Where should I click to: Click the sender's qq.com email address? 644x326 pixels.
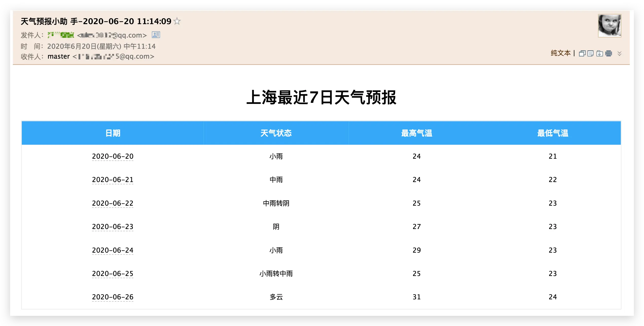tap(112, 35)
